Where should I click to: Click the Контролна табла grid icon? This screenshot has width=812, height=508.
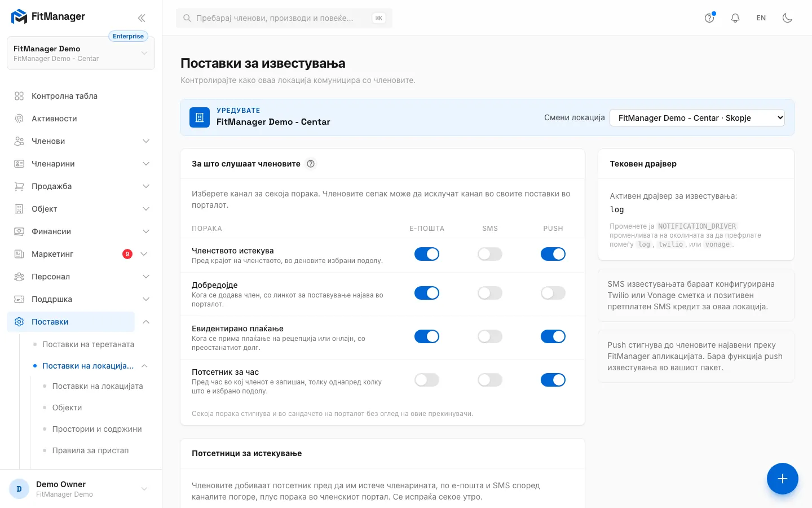click(x=19, y=96)
